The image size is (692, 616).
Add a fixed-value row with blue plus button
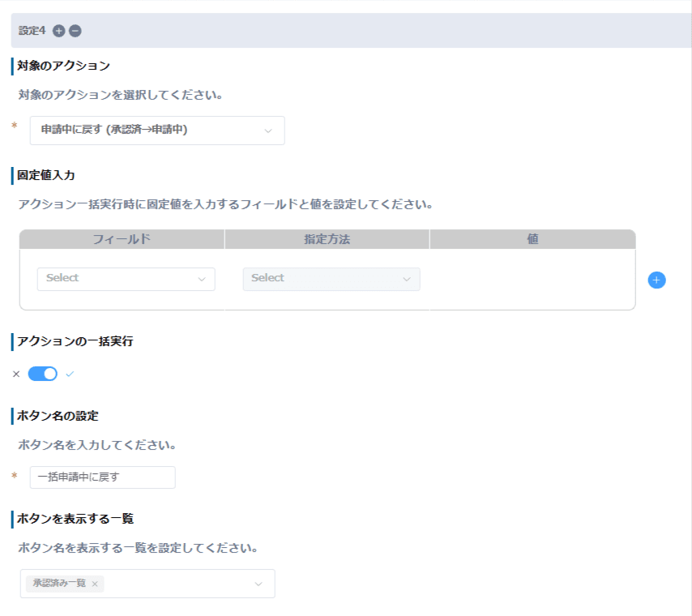click(x=656, y=280)
